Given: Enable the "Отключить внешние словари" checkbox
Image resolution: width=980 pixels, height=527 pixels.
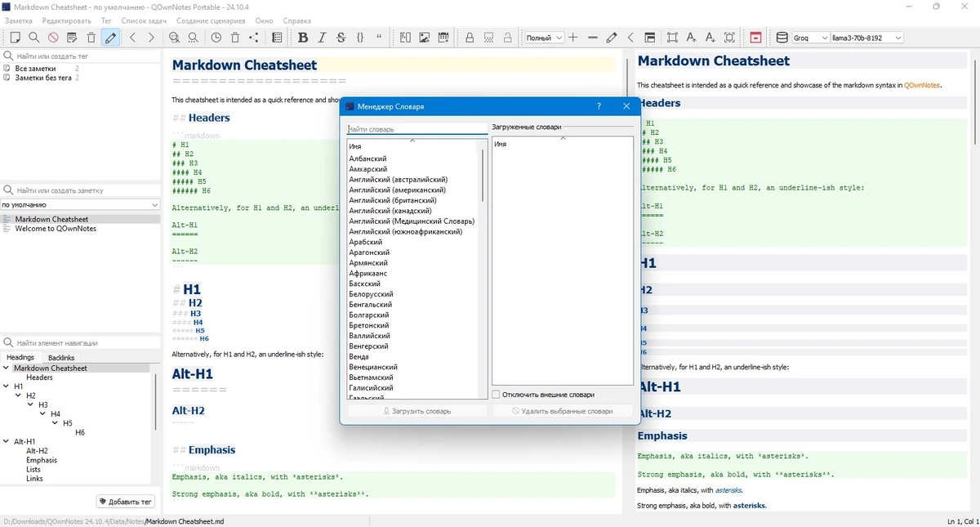Looking at the screenshot, I should coord(497,395).
